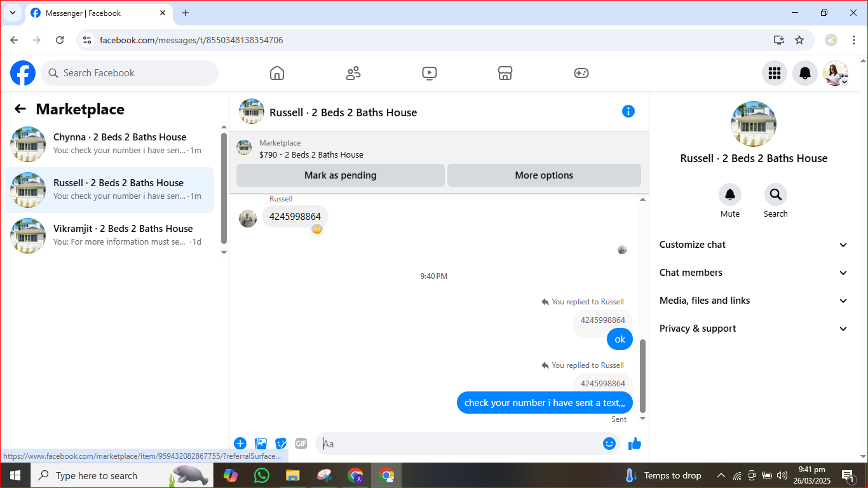Viewport: 868px width, 488px height.
Task: Open more actions plus icon in composer
Action: (x=240, y=444)
